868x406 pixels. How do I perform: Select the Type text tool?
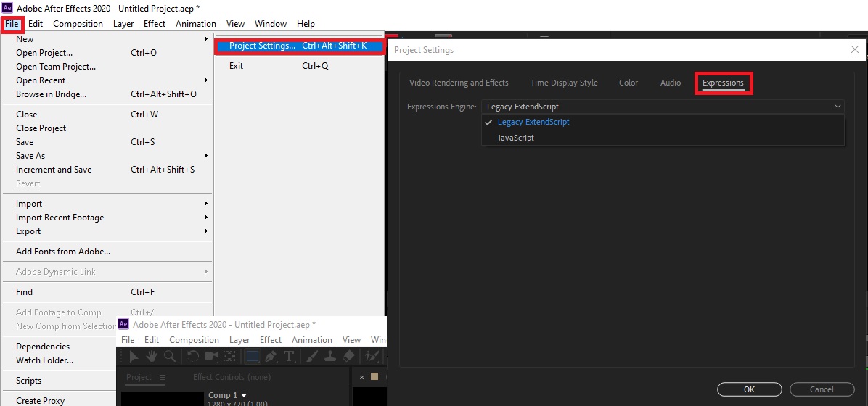pyautogui.click(x=289, y=356)
